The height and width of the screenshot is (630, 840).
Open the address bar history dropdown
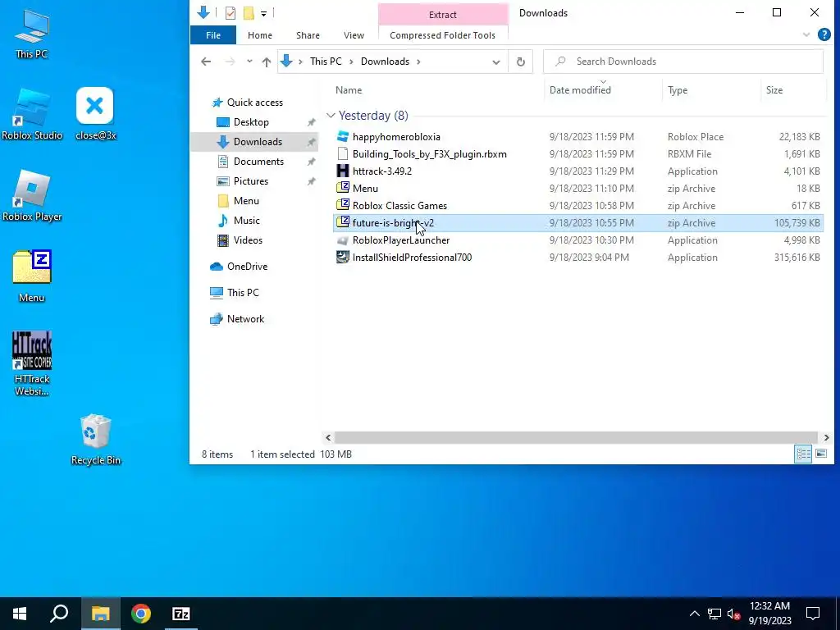point(496,62)
